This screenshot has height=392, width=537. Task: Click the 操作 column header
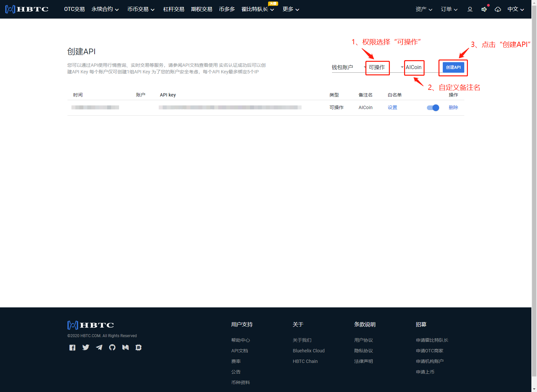pos(453,95)
